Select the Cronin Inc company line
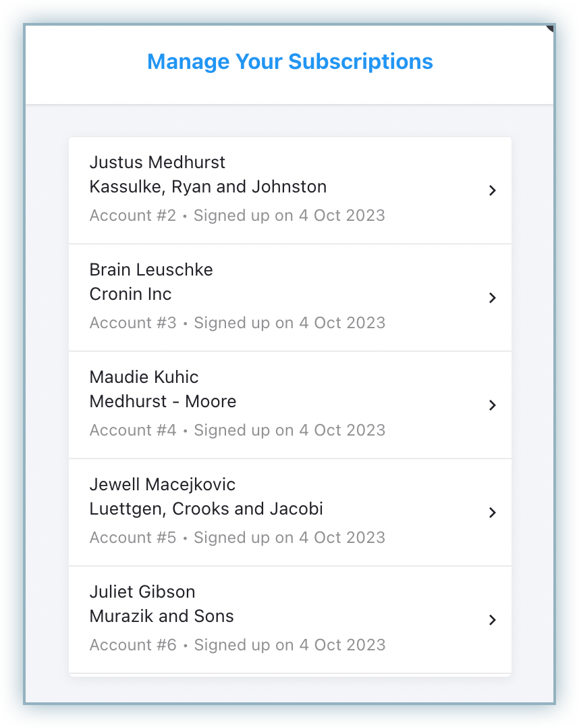579x728 pixels. pyautogui.click(x=130, y=294)
